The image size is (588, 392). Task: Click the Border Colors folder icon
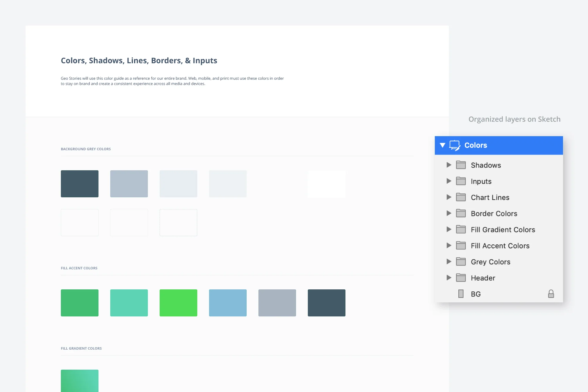(x=461, y=213)
